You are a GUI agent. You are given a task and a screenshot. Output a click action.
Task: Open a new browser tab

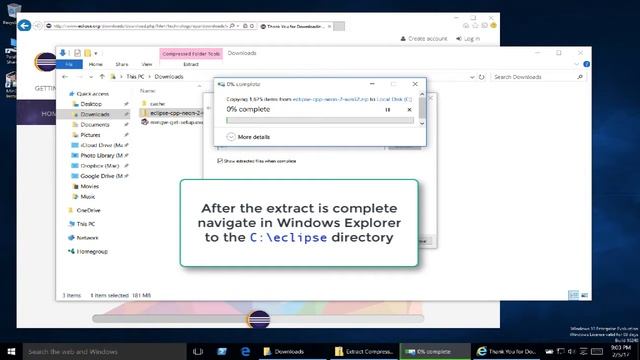click(339, 26)
